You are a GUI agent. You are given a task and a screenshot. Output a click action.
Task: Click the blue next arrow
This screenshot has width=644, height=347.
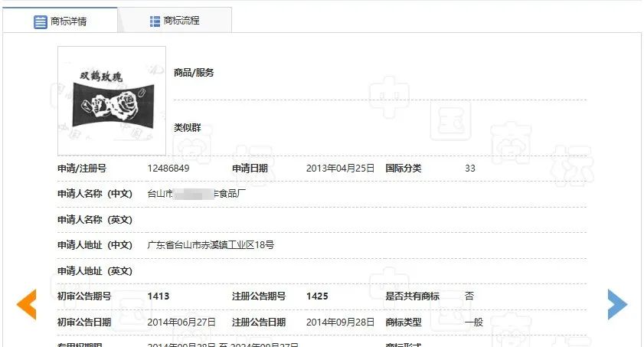coord(617,304)
